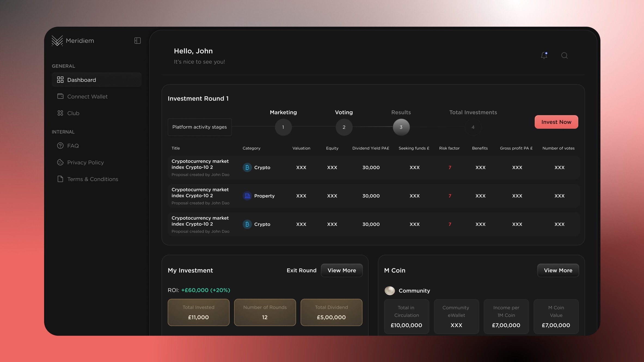The width and height of the screenshot is (644, 362).
Task: Click the FAQ question mark icon
Action: click(x=60, y=146)
